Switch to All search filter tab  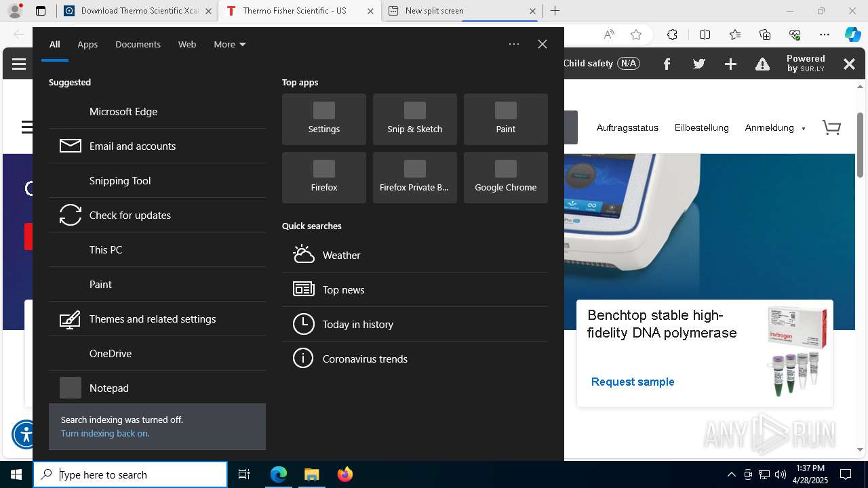(x=55, y=44)
